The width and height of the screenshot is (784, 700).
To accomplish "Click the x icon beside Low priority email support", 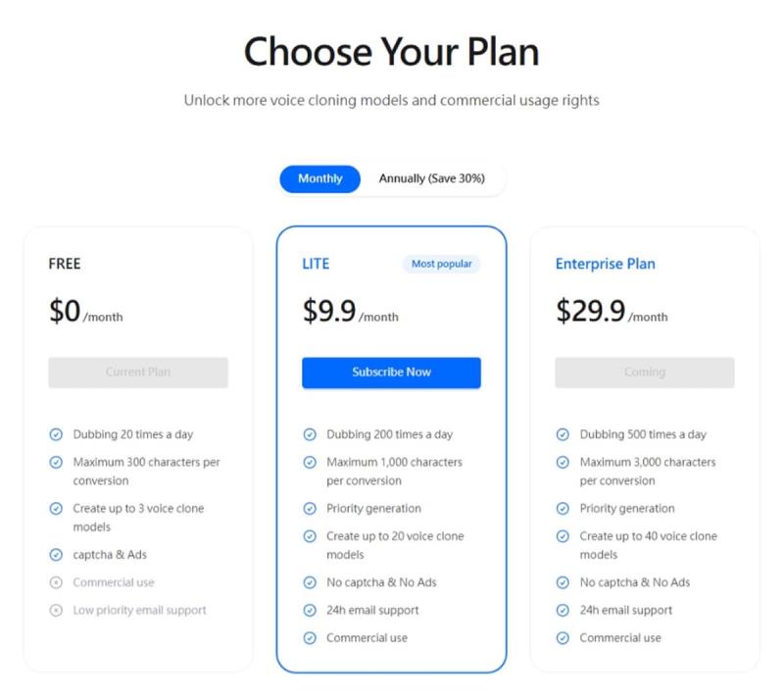I will point(56,611).
